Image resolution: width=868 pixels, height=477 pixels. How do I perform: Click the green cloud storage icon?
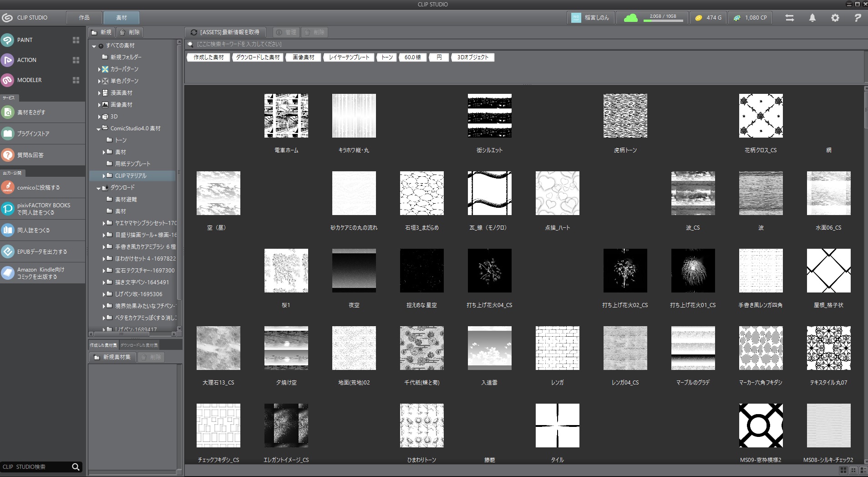click(630, 18)
